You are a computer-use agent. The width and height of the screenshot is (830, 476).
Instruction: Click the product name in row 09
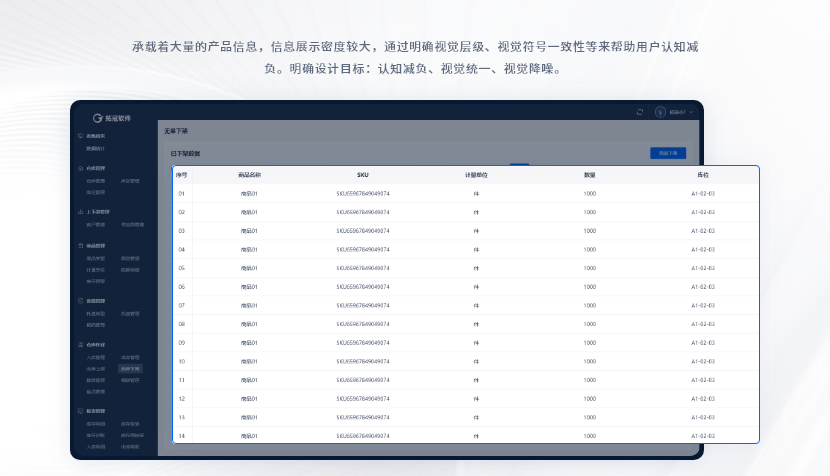tap(249, 343)
